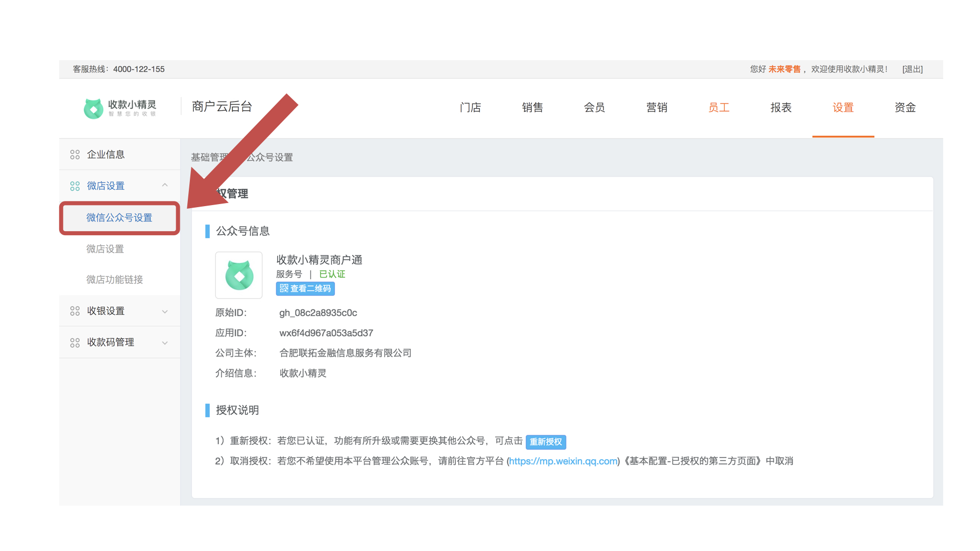Image resolution: width=980 pixels, height=551 pixels.
Task: Select the 微店设置 parent menu label
Action: pyautogui.click(x=106, y=186)
